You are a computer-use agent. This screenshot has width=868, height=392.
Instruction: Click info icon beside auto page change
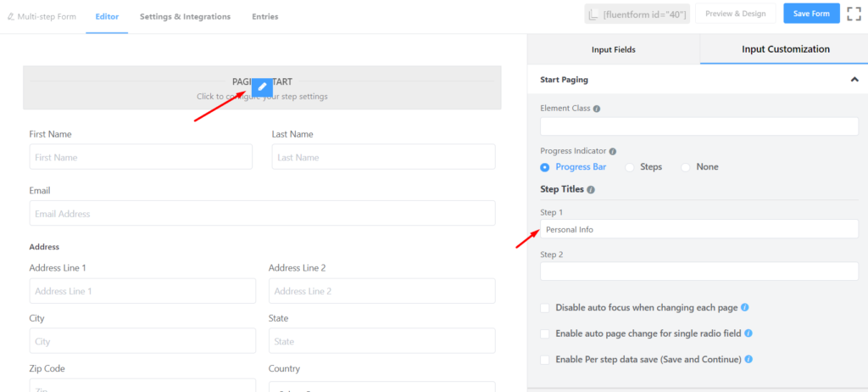[x=748, y=333]
